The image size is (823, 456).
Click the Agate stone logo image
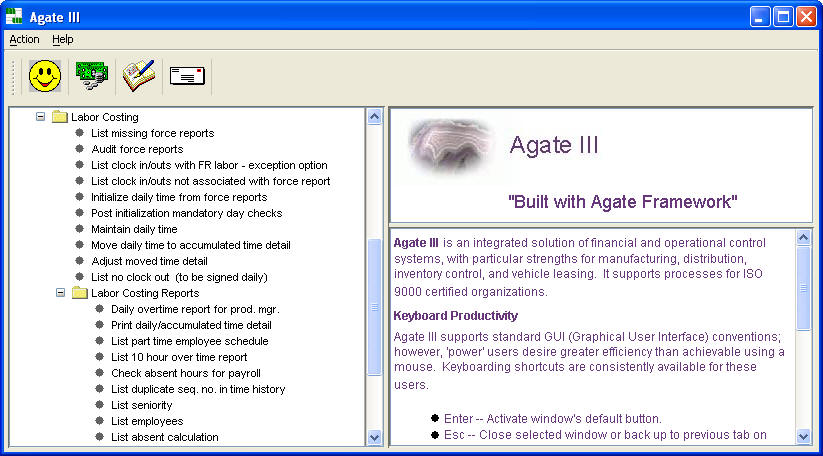(450, 147)
